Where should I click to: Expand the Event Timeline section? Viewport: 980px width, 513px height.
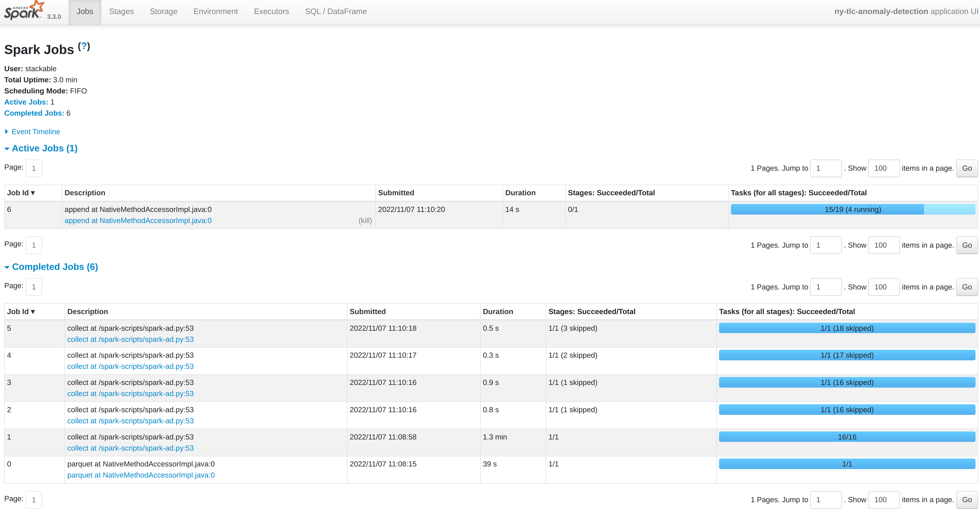35,131
